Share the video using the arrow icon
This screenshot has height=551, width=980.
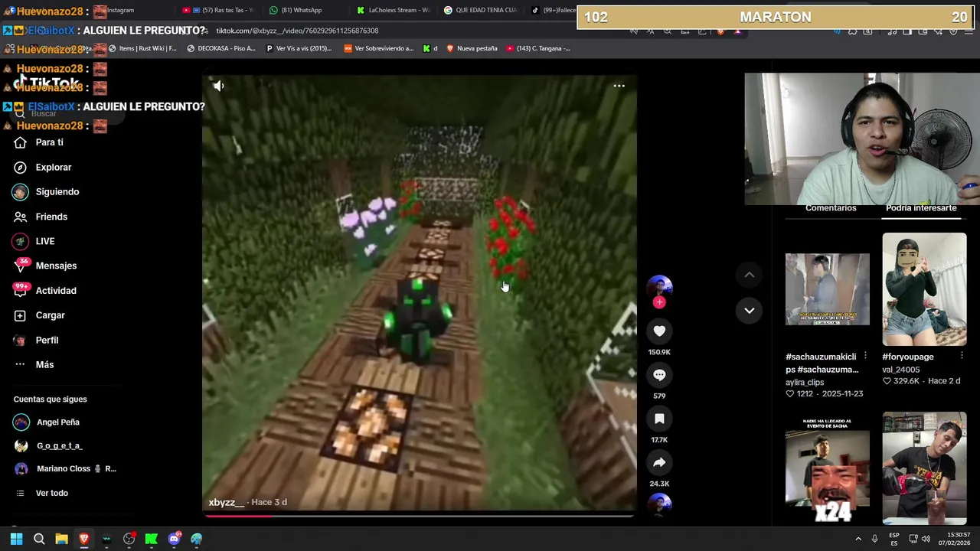pos(659,462)
